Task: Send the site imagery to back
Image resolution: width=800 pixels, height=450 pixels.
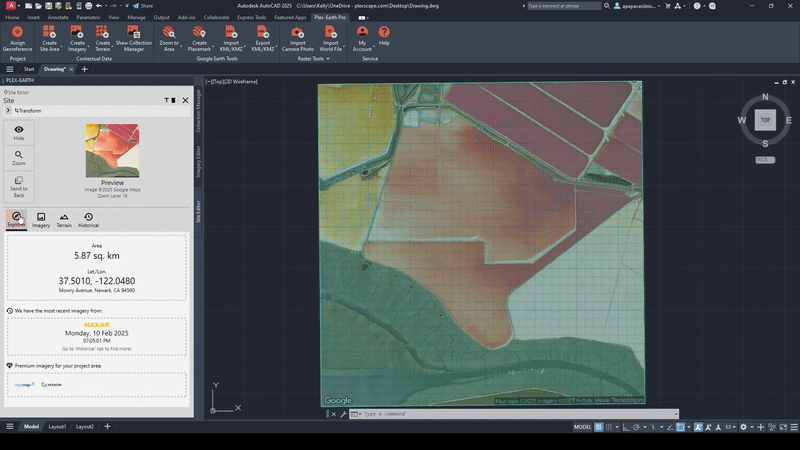Action: coord(19,187)
